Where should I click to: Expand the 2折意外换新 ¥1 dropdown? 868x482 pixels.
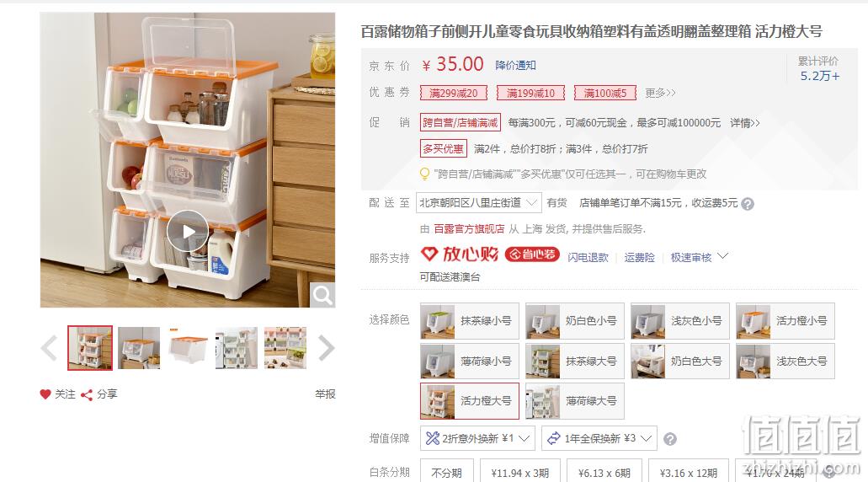477,439
